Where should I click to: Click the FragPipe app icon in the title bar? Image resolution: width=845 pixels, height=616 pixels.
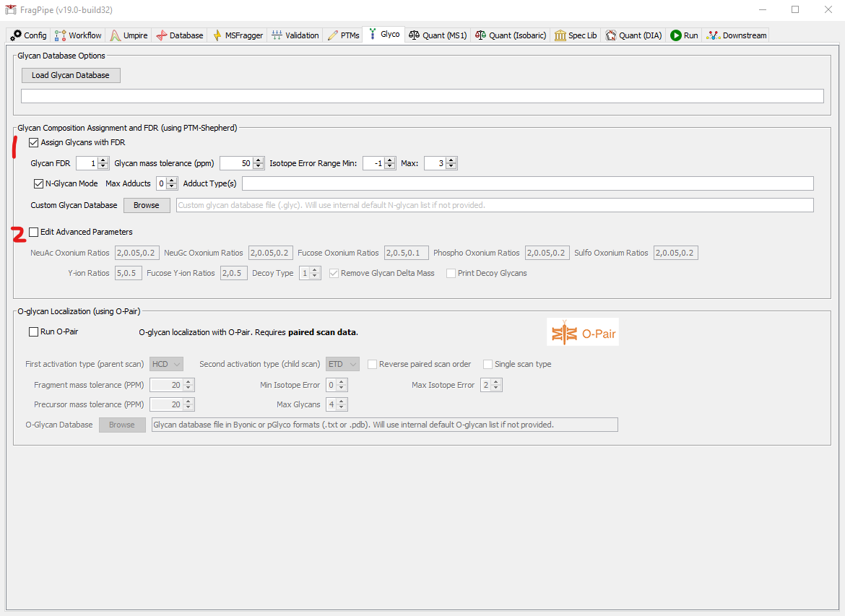pyautogui.click(x=9, y=9)
